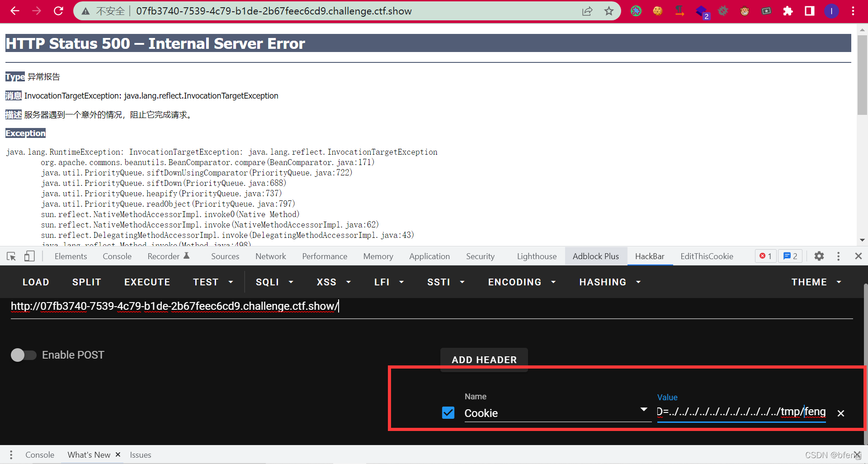Open the Recorder tab
Screen dimensions: 868x464
click(168, 256)
